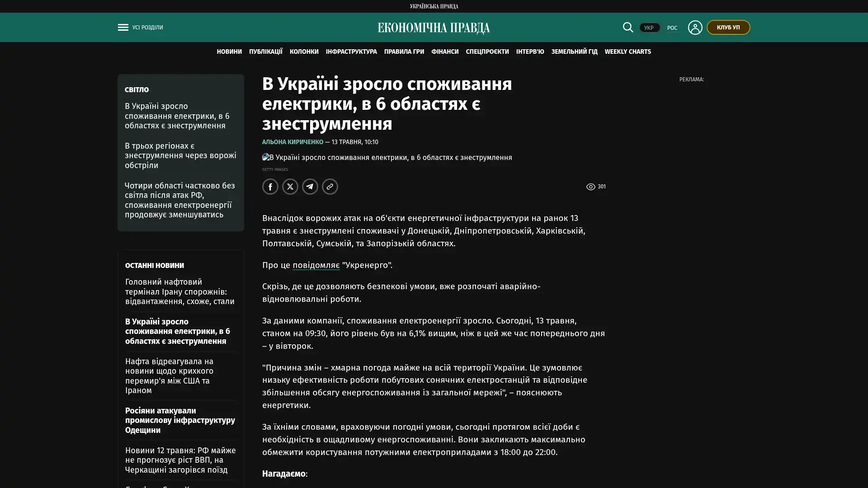Open 'В трьох регіонах є знеструмлення' story
Screen dimensions: 868x488
(x=180, y=155)
